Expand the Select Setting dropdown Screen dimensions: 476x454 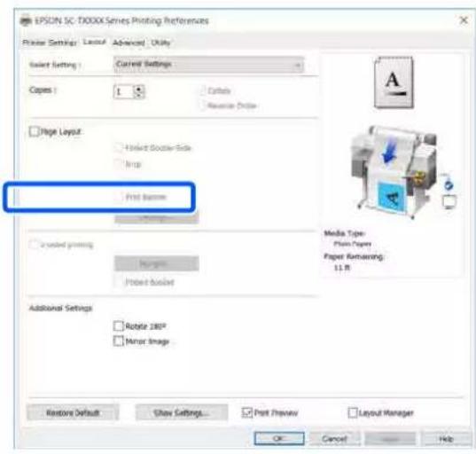tap(208, 65)
